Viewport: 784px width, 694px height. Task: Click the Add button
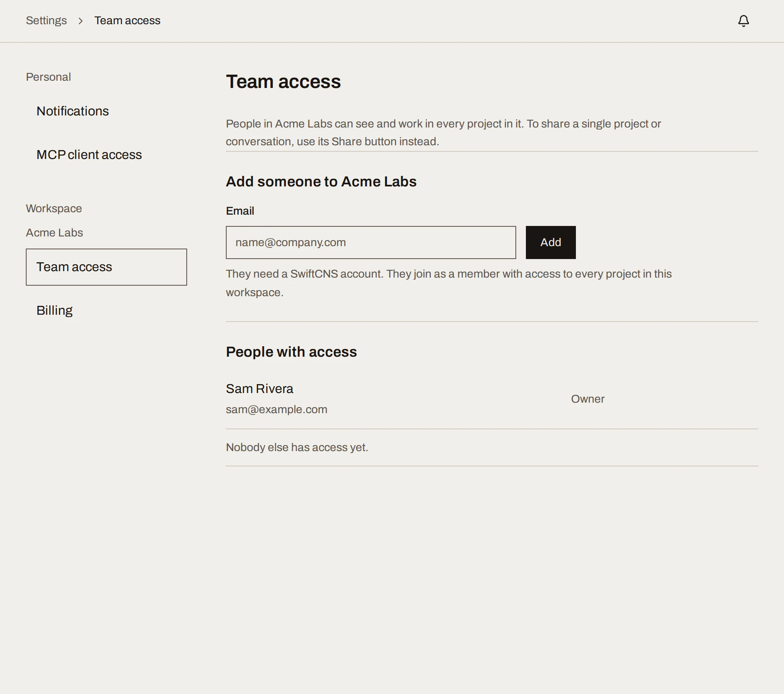[x=551, y=242]
